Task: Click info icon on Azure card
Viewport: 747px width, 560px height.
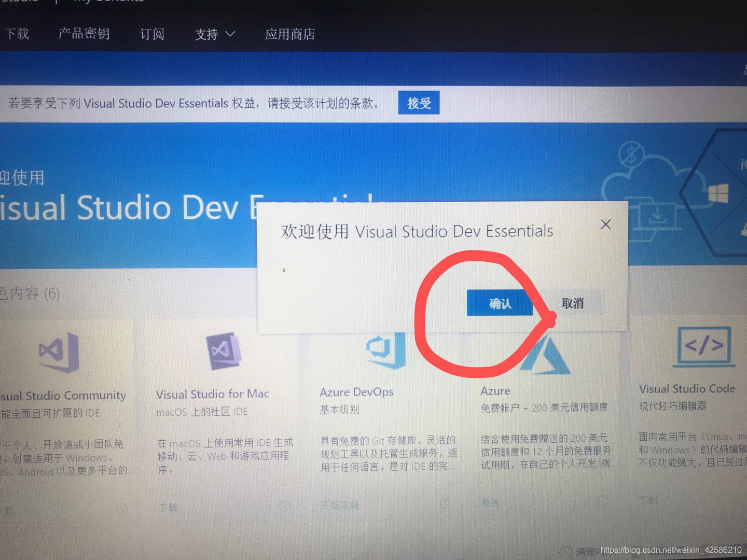Action: click(x=603, y=501)
